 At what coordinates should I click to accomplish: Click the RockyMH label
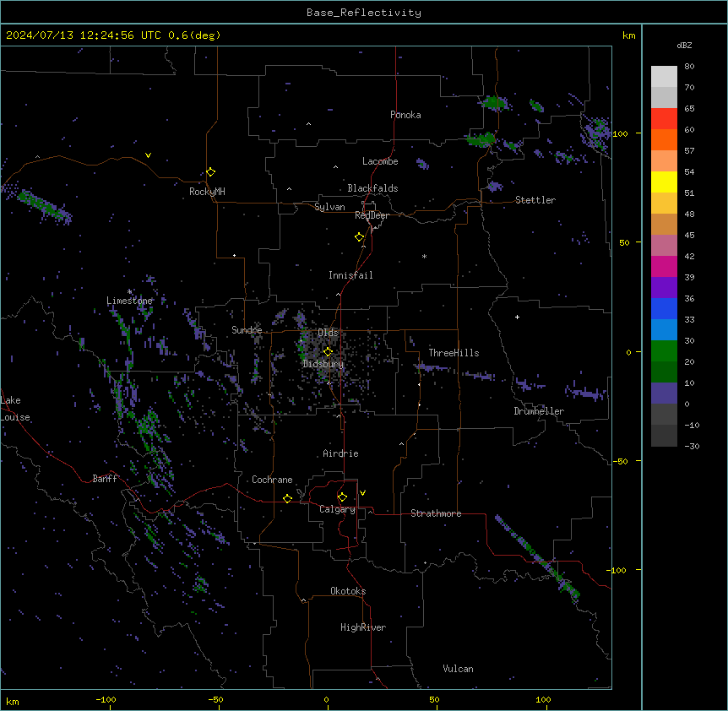(207, 192)
